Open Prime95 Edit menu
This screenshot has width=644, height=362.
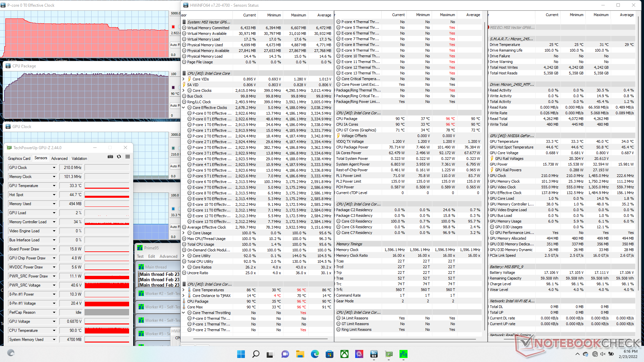pyautogui.click(x=152, y=256)
